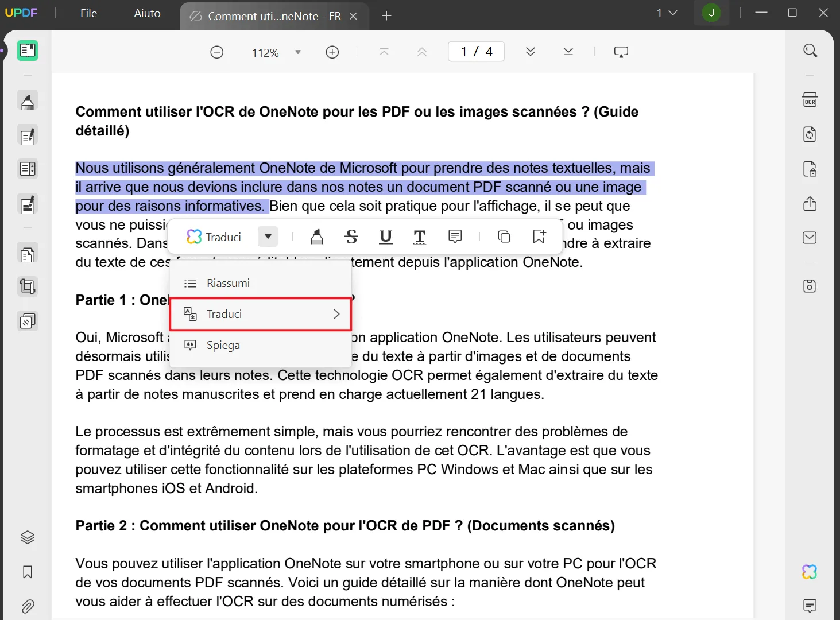Image resolution: width=840 pixels, height=620 pixels.
Task: Click the Search magnifier icon
Action: click(x=810, y=51)
